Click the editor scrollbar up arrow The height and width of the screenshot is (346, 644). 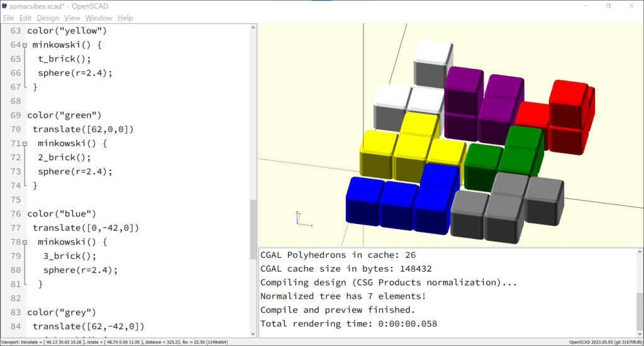tap(253, 28)
